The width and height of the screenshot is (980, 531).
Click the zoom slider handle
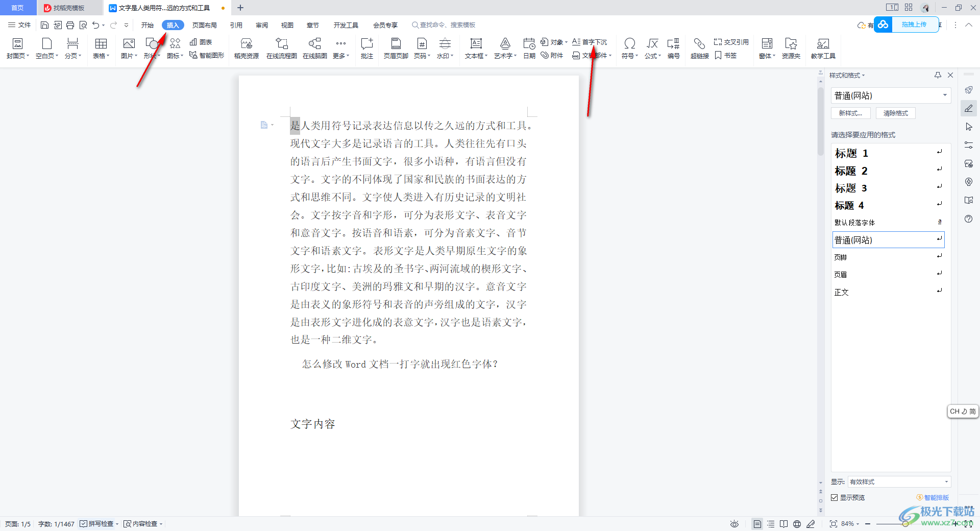[905, 524]
